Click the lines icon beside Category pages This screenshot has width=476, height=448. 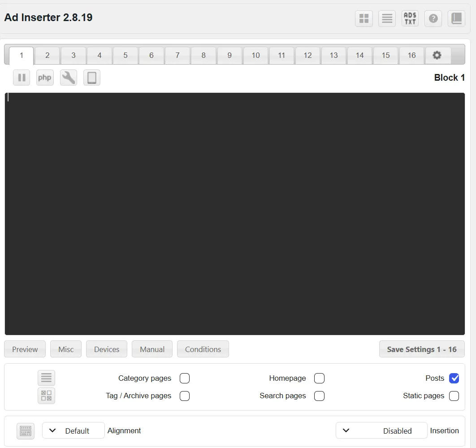pos(46,378)
